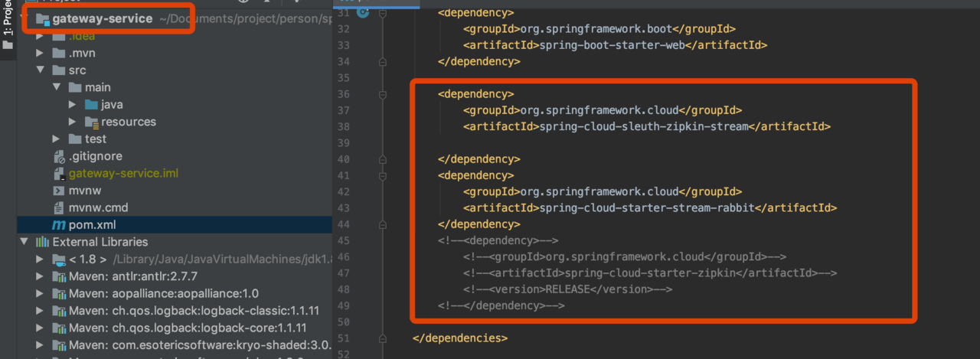This screenshot has height=359, width=980.
Task: Select Maven: aopalliance:aopalliance:1.0 entry
Action: click(164, 293)
